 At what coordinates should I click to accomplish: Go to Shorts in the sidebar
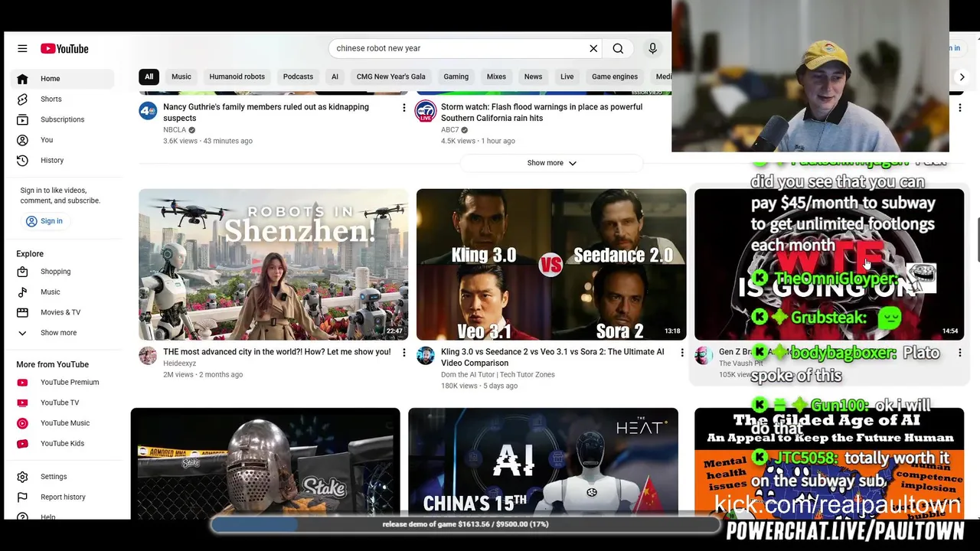[x=62, y=99]
